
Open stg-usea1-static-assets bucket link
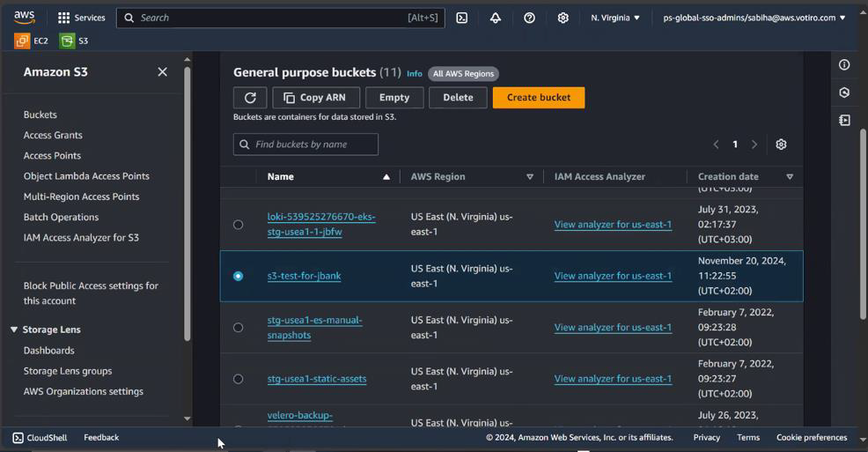coord(317,379)
